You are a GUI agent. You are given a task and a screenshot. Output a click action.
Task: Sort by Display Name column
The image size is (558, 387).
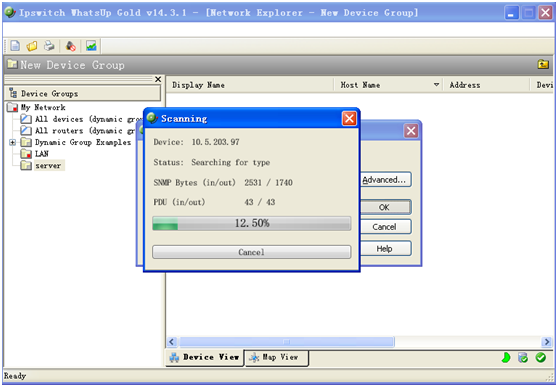[250, 85]
